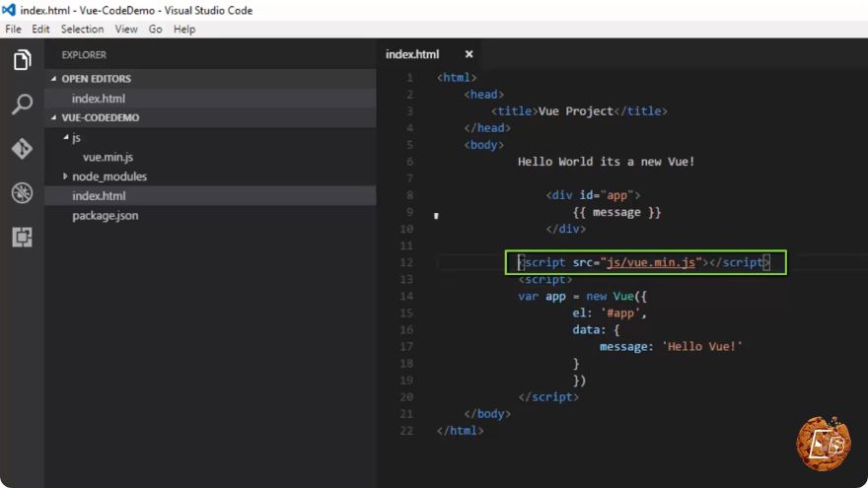Open the Debug view icon

tap(22, 192)
